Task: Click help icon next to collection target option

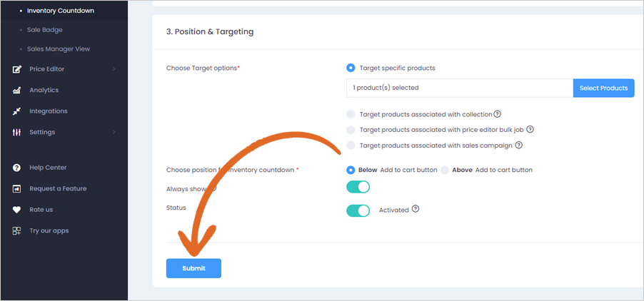Action: coord(498,114)
